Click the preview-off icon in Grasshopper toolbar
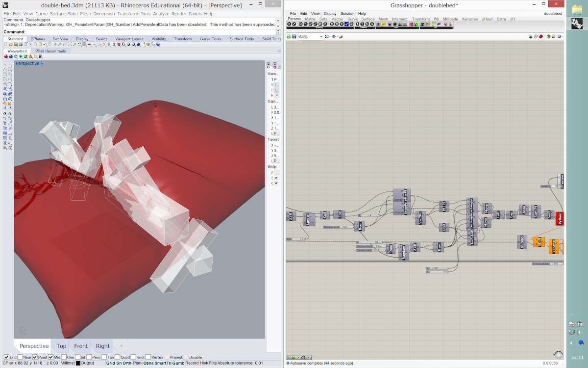 pyautogui.click(x=531, y=37)
